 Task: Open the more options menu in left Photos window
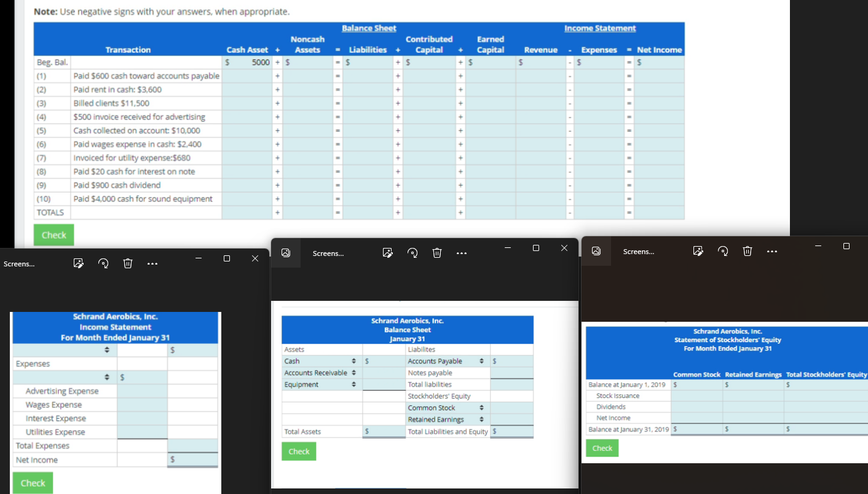pos(153,264)
